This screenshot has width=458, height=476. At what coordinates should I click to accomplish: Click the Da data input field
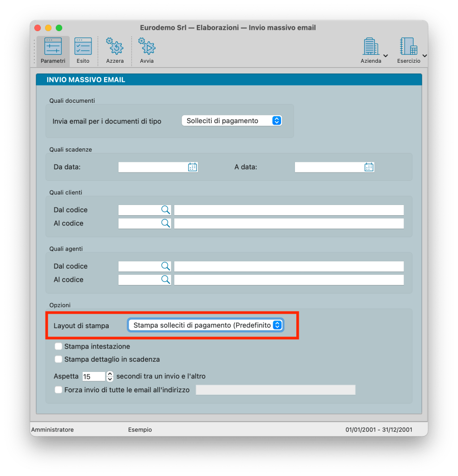(152, 167)
